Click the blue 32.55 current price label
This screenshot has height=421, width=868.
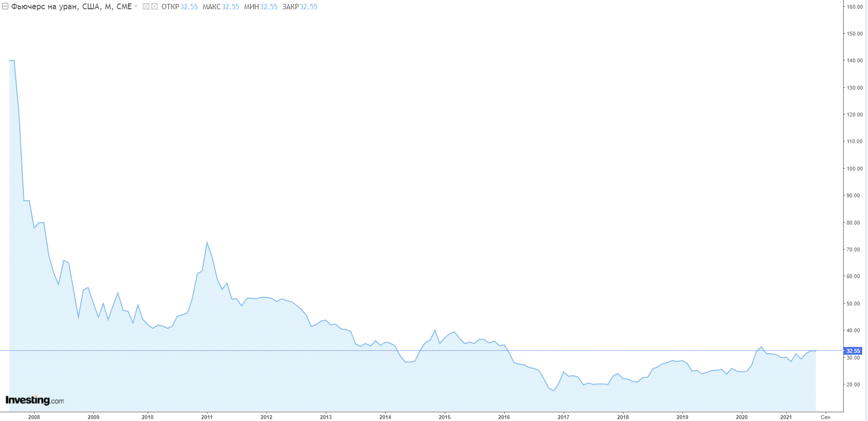tap(853, 351)
